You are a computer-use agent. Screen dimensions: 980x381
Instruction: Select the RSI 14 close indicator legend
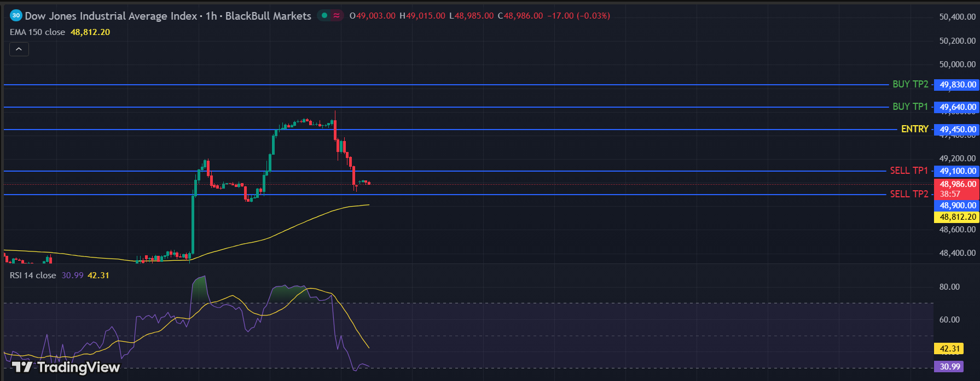[33, 276]
